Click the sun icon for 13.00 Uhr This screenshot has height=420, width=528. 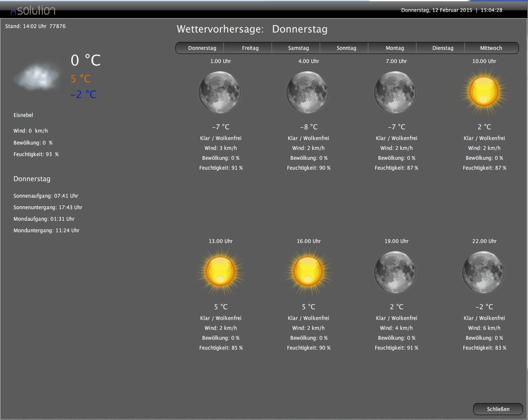point(220,272)
